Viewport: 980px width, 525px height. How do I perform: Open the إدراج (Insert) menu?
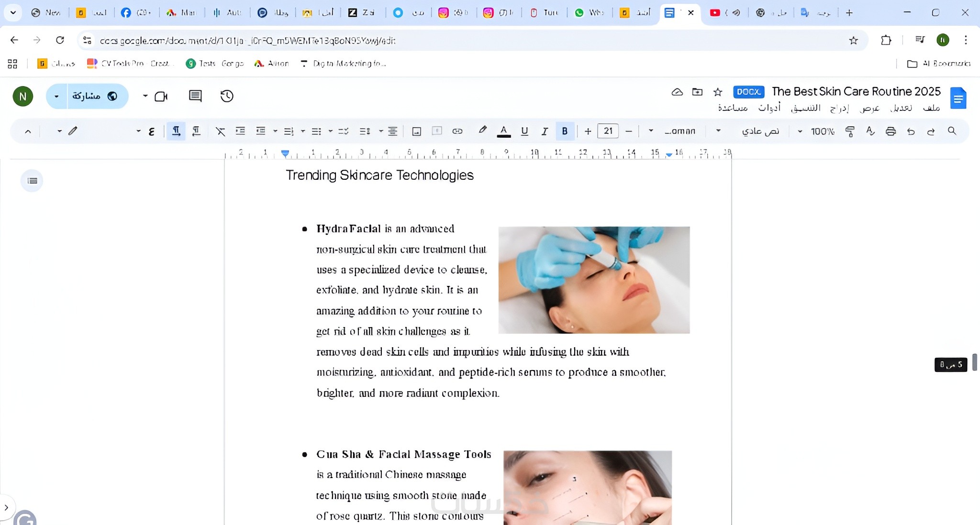[x=839, y=108]
